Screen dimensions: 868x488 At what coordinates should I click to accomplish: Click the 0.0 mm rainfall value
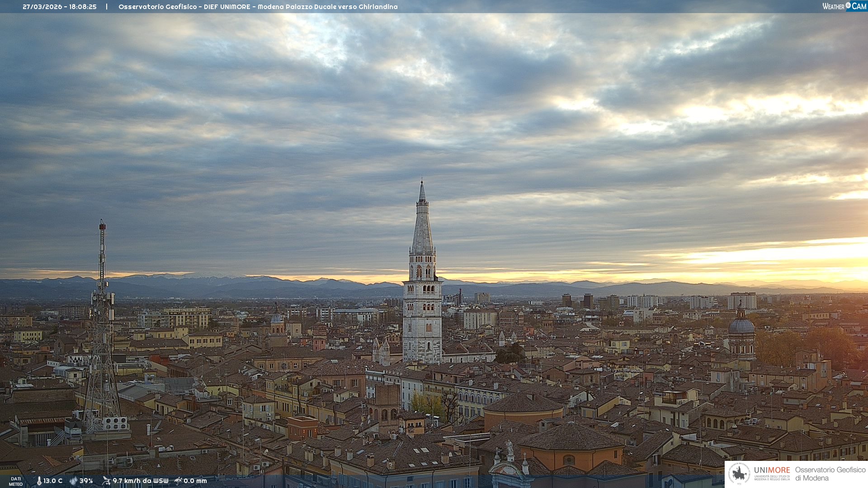195,481
